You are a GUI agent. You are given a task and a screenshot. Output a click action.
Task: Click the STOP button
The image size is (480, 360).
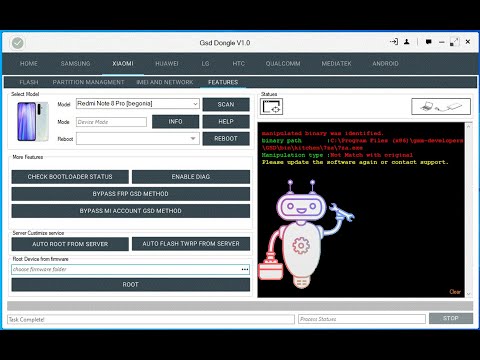coord(451,318)
